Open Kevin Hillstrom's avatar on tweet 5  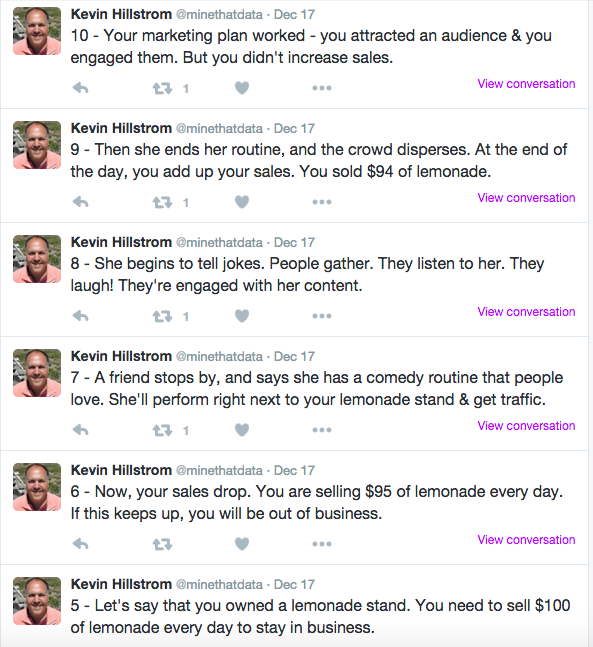(x=37, y=601)
